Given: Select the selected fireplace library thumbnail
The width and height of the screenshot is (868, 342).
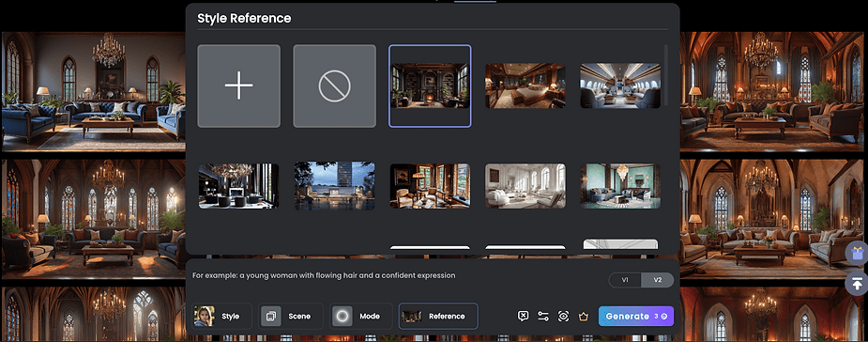Looking at the screenshot, I should click(x=430, y=85).
